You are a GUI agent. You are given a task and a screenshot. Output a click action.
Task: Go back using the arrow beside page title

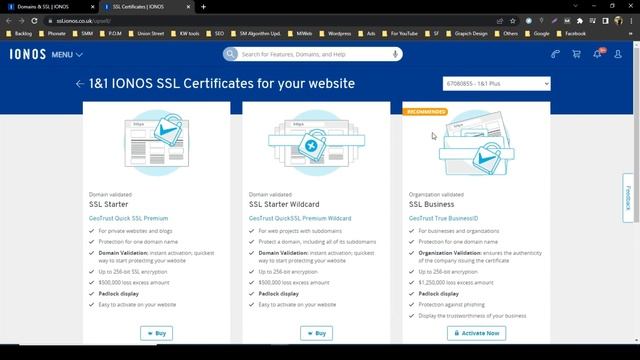point(80,84)
